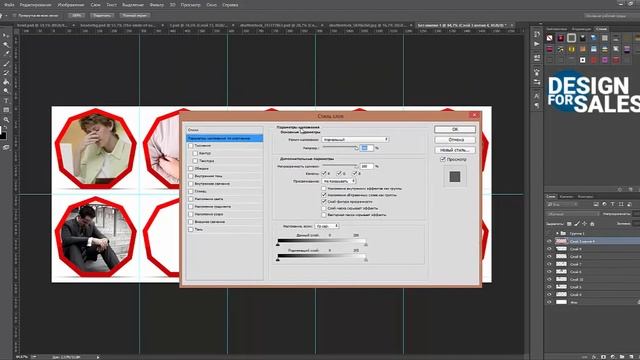Expand the Группа 1 layer group
Screen dimensions: 640x360
(557, 233)
